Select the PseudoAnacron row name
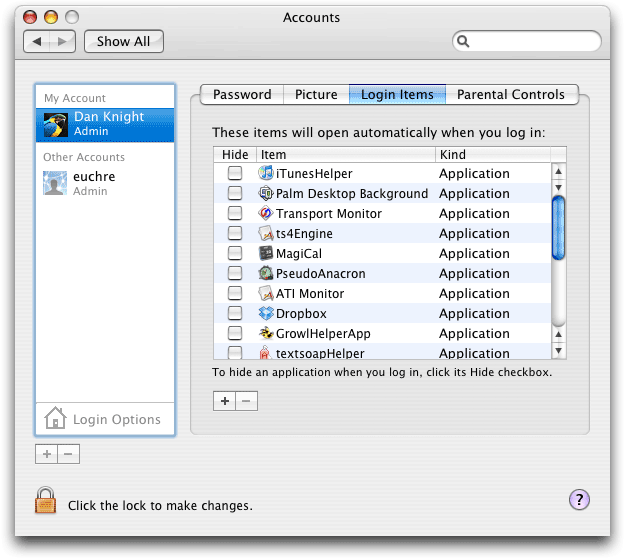 click(x=320, y=273)
